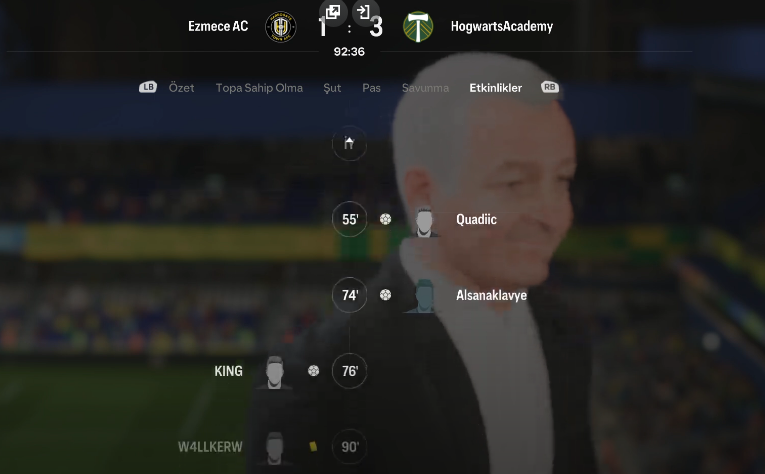Click the RB bumper icon
The width and height of the screenshot is (765, 474).
tap(550, 87)
